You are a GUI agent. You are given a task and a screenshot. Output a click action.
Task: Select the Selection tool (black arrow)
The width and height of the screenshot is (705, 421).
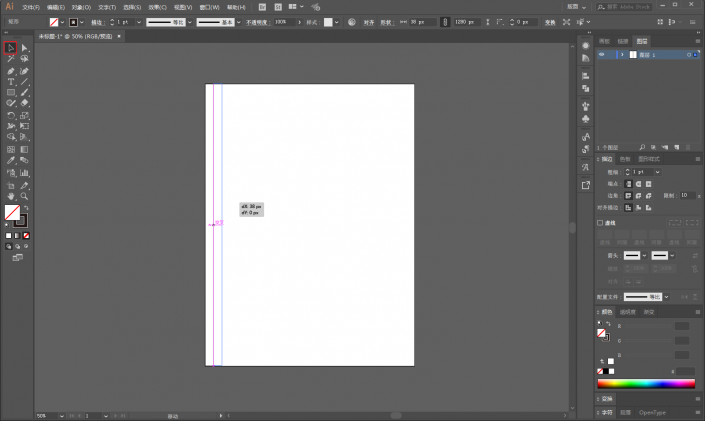[10, 48]
